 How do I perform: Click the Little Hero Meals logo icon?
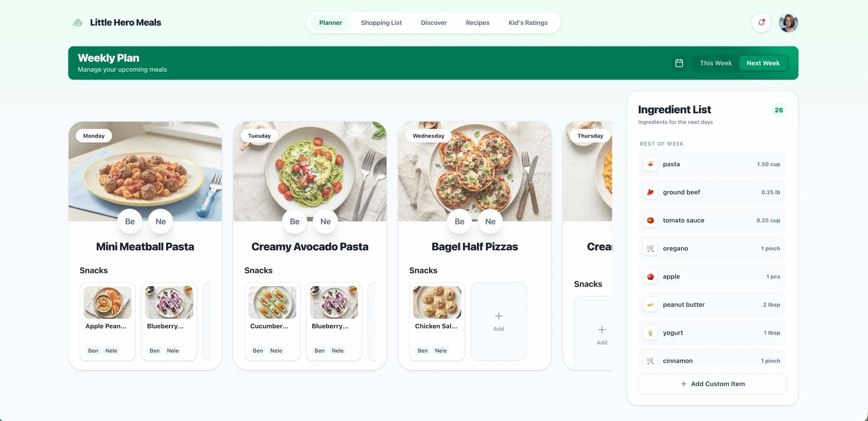tap(77, 23)
